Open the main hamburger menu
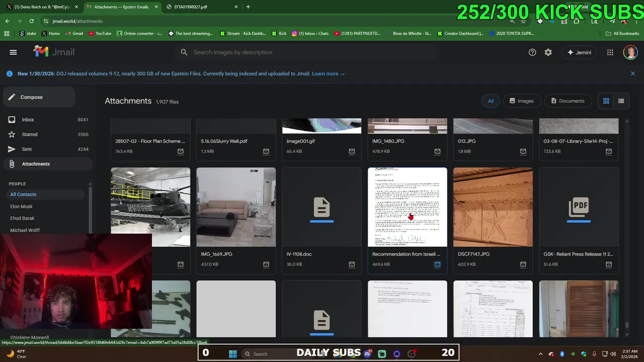The width and height of the screenshot is (644, 362). 13,52
